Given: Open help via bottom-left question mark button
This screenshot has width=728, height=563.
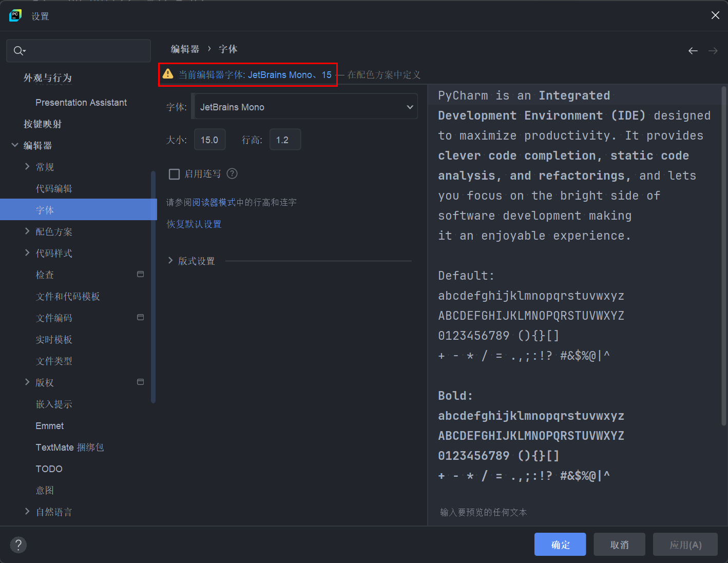Looking at the screenshot, I should 18,545.
